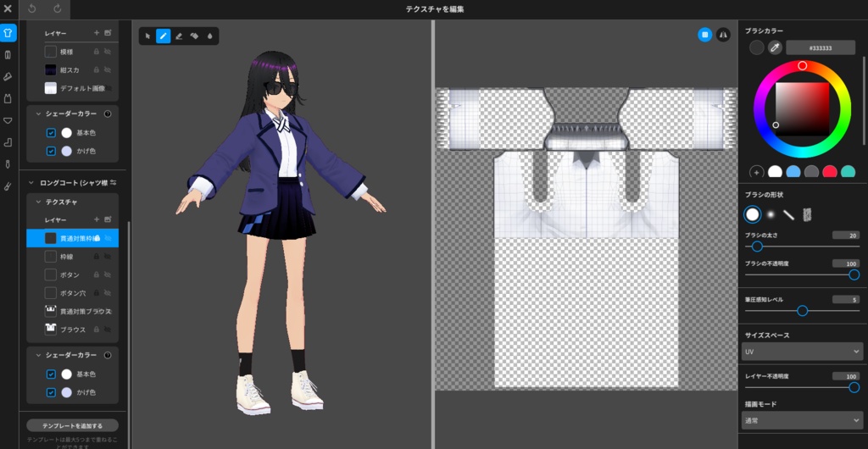
Task: Select the cursor selection tool
Action: point(147,36)
